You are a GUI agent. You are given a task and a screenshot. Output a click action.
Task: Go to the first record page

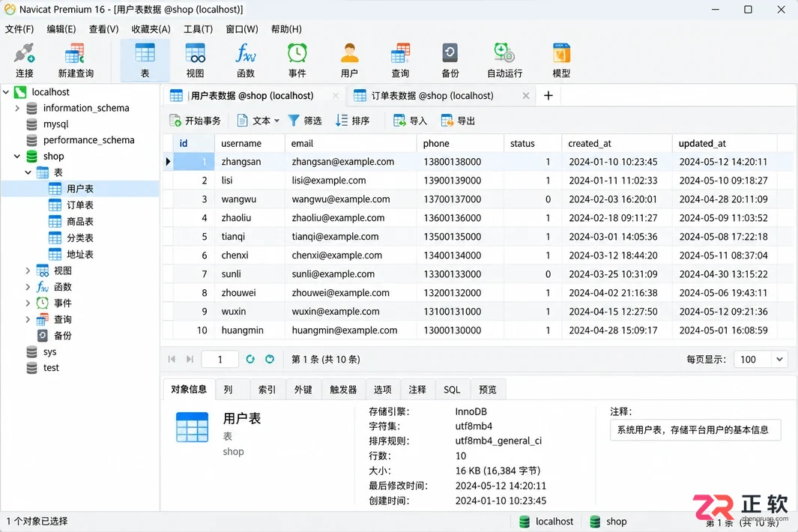(172, 359)
